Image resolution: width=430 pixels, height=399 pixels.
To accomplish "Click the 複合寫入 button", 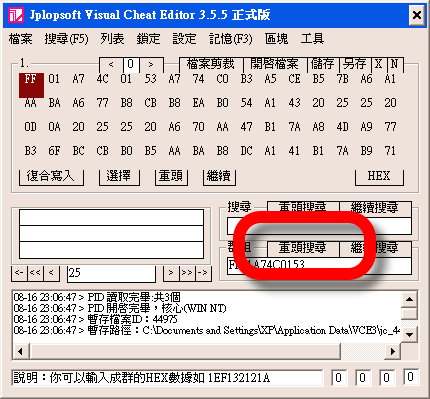I will click(x=51, y=176).
